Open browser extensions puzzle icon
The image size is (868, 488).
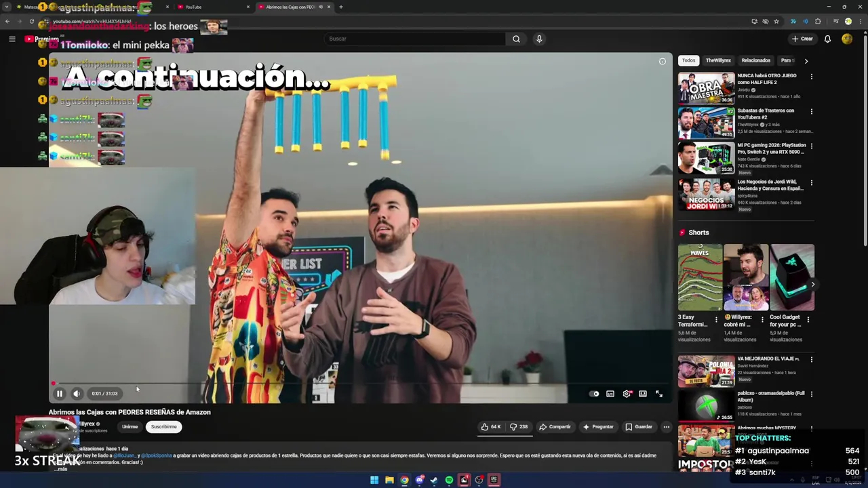818,22
